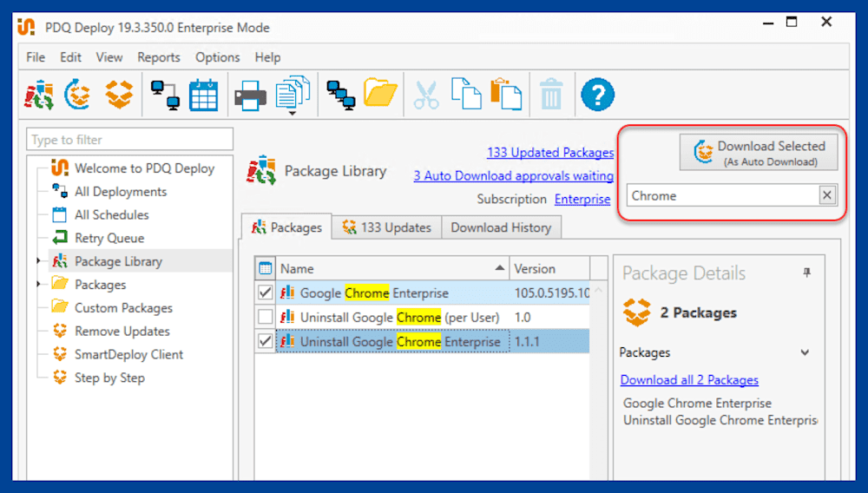This screenshot has height=493, width=868.
Task: Click the Delete trash can icon
Action: coord(551,94)
